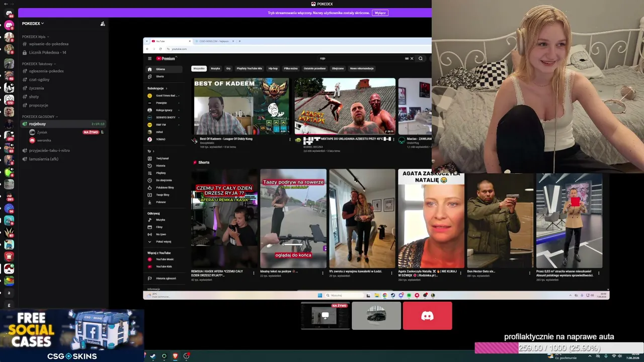Open the car stream thumbnail tile
The image size is (644, 362).
point(376,316)
